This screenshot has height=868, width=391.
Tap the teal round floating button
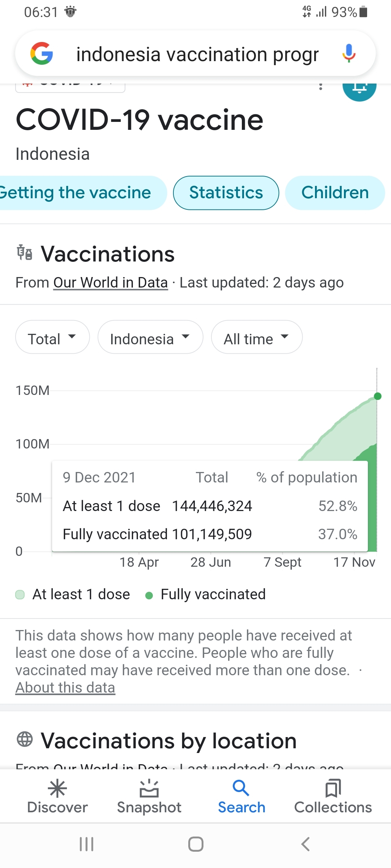tap(359, 88)
